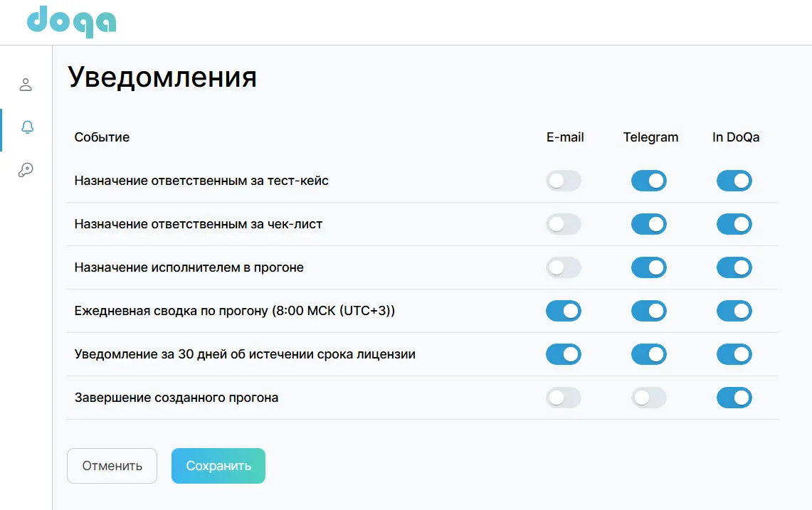
Task: Enable E-mail for test-case responsibility assignment
Action: coord(564,181)
